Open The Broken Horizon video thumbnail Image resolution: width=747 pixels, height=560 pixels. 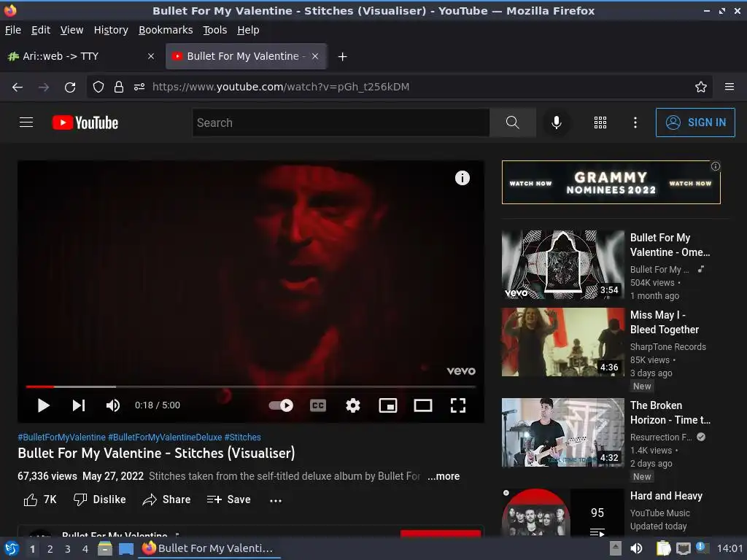click(x=562, y=432)
